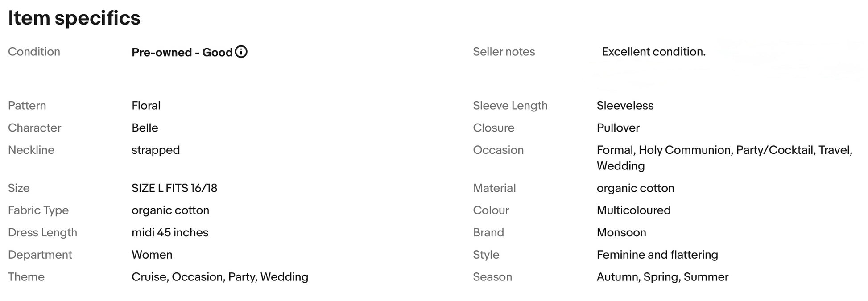This screenshot has width=868, height=301.
Task: Click the Fabric Type label
Action: (x=38, y=210)
